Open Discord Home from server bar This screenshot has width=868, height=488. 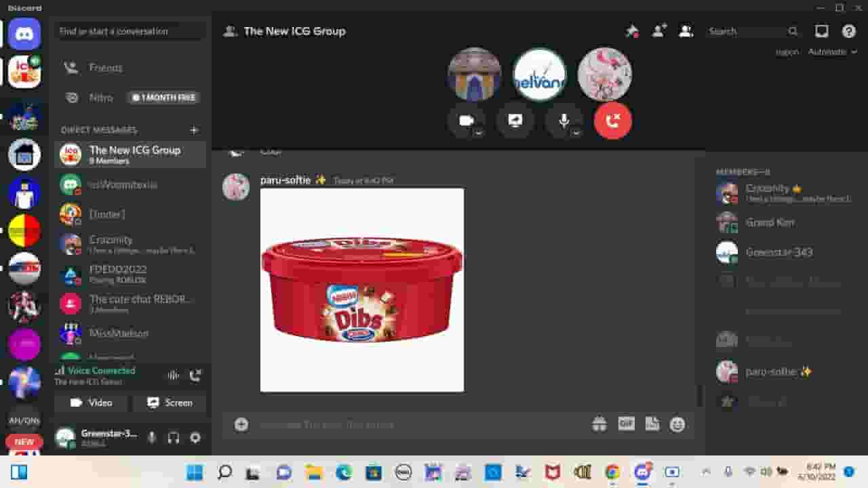click(x=24, y=33)
